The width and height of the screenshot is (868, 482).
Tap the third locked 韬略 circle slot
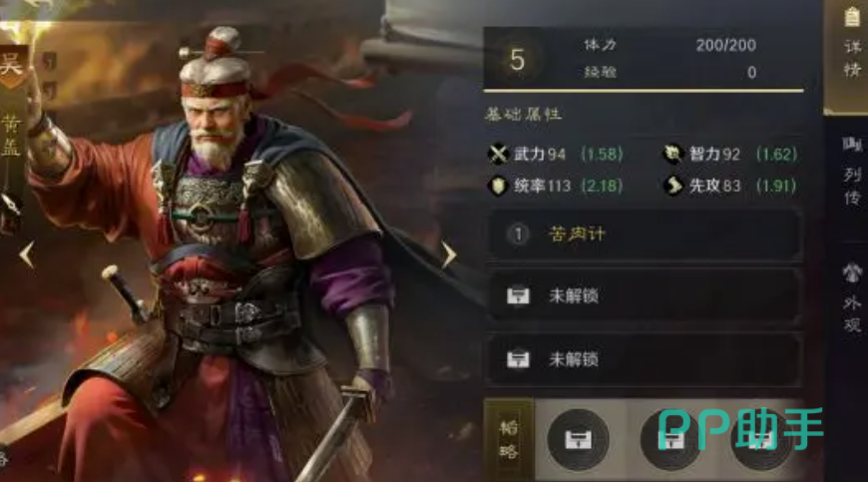coord(761,439)
